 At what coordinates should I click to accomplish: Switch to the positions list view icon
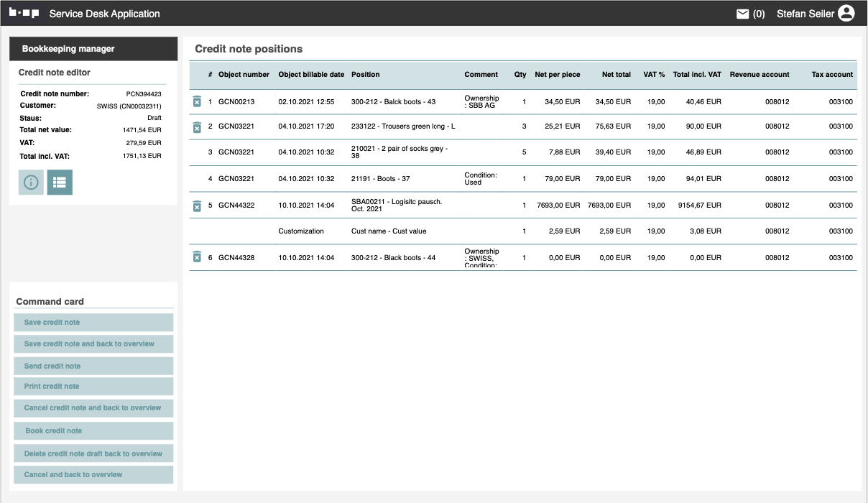[60, 183]
